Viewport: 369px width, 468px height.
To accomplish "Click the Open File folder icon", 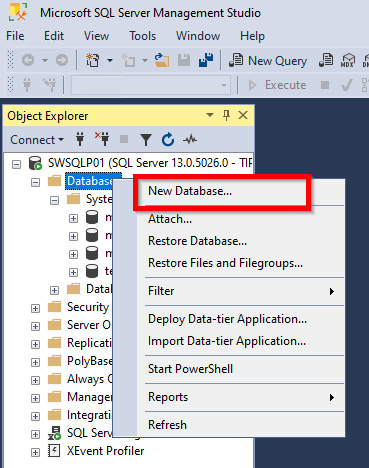I will (162, 60).
